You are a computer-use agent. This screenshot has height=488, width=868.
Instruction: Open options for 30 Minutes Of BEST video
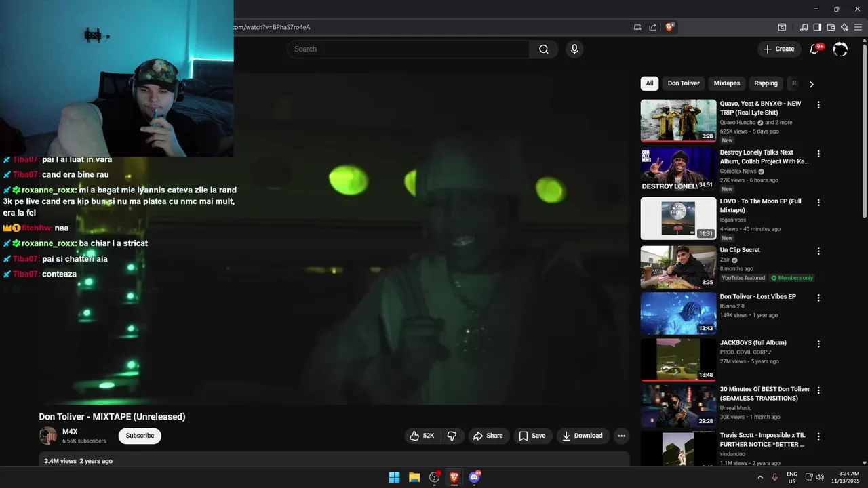[818, 390]
